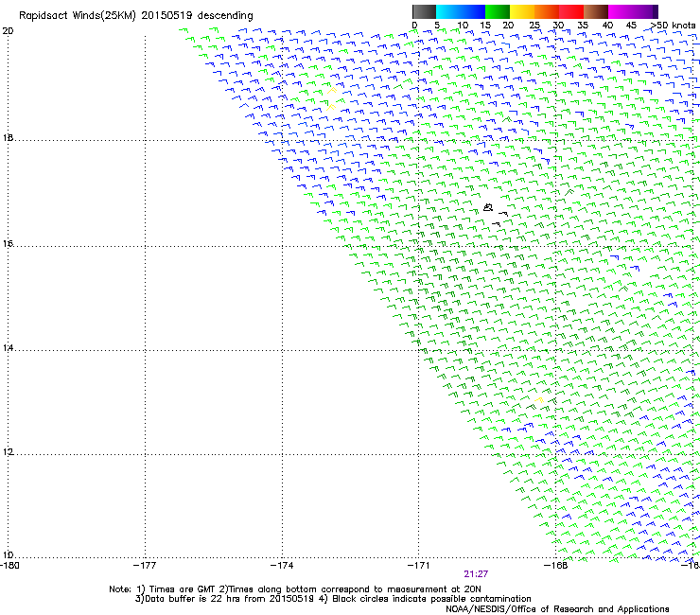Screen dimensions: 700x615
Task: Click the '3)Data buffer is 22 hrs' note line
Action: 333,599
